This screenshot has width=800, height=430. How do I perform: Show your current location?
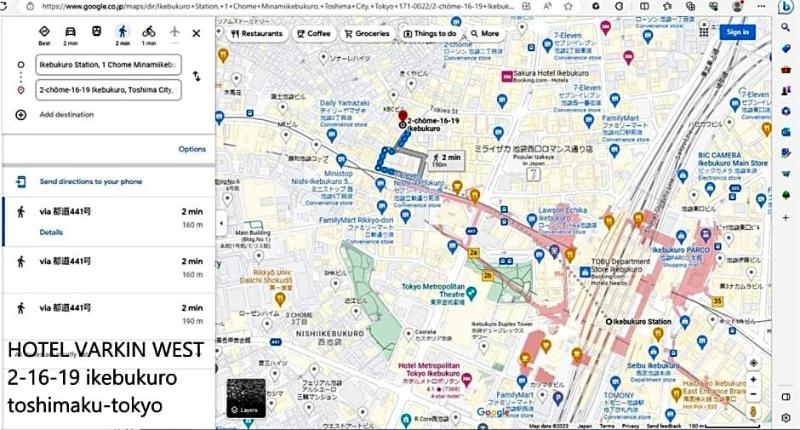tap(753, 363)
